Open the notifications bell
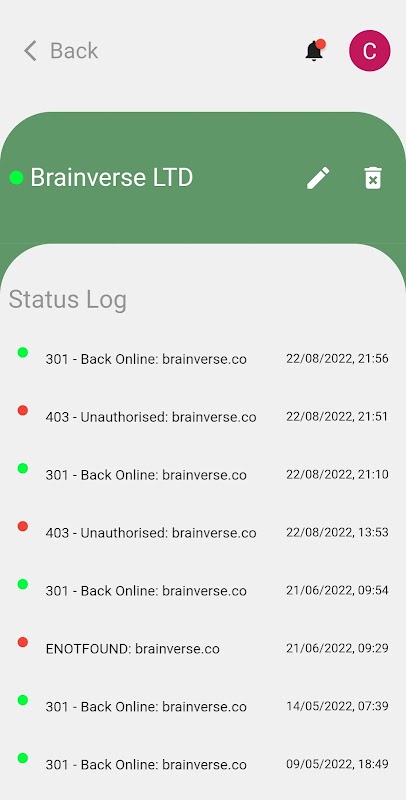 pyautogui.click(x=315, y=51)
